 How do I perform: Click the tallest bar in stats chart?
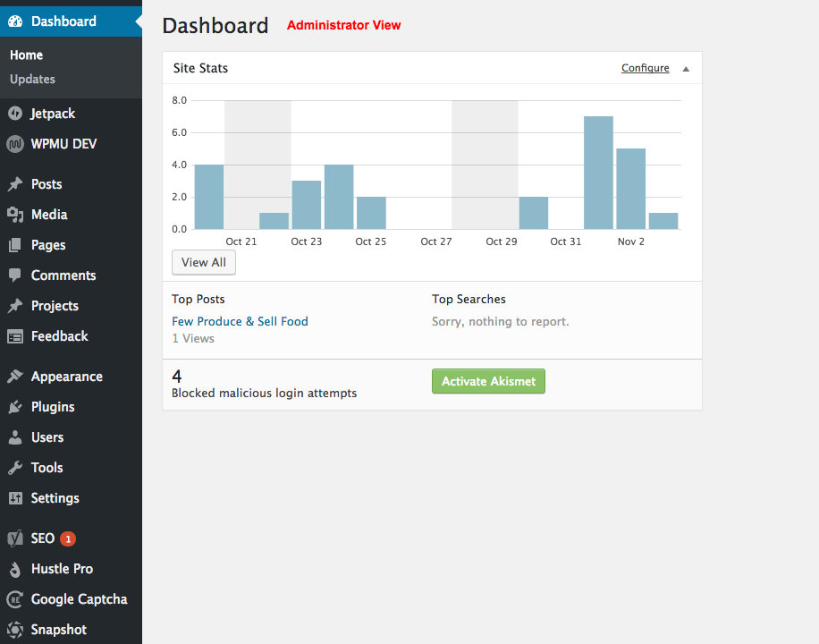click(x=598, y=173)
